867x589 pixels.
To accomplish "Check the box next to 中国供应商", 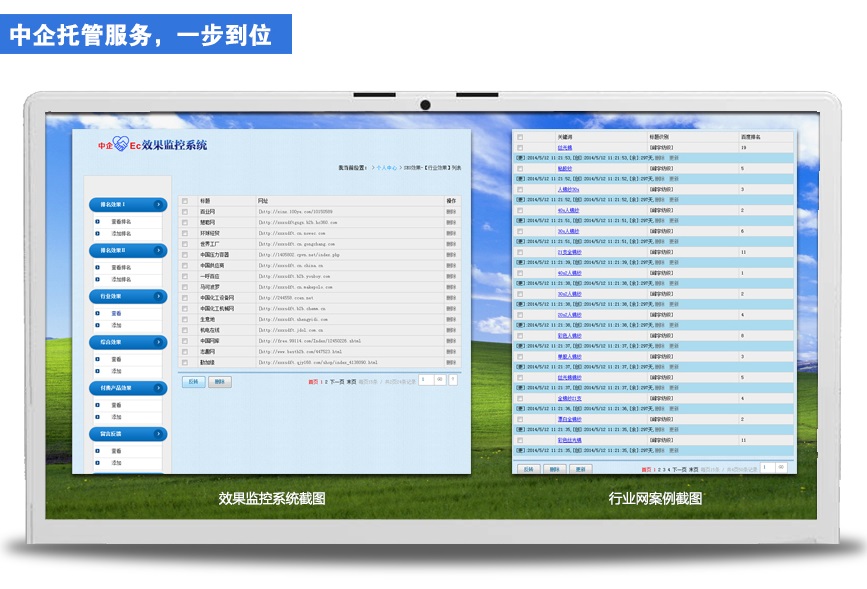I will [185, 265].
